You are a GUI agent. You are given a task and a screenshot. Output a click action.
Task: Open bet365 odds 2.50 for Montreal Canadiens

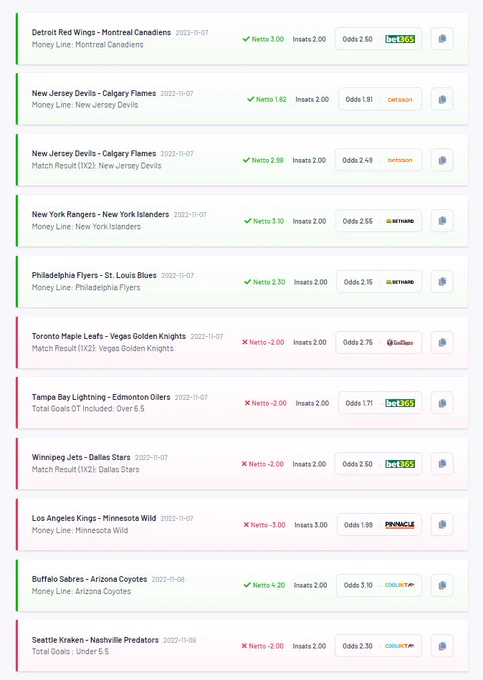pos(379,39)
